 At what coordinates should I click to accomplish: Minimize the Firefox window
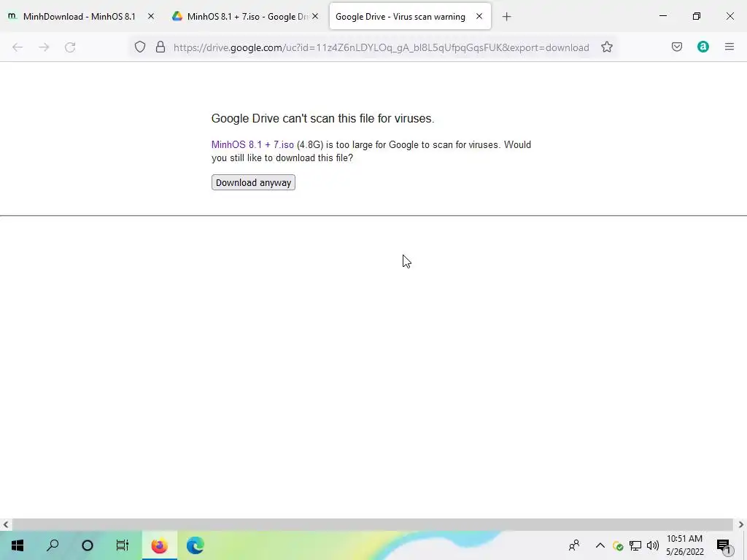pos(662,16)
